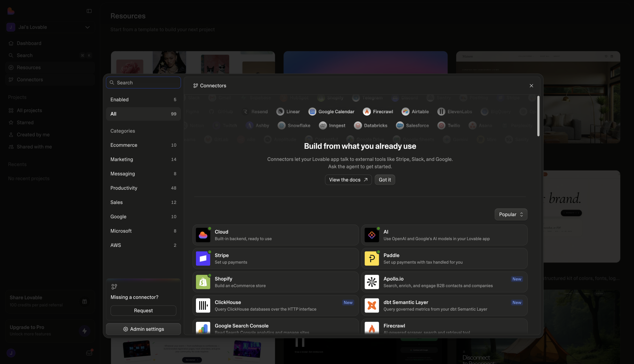Open the Google Search Console connector

coord(275,327)
